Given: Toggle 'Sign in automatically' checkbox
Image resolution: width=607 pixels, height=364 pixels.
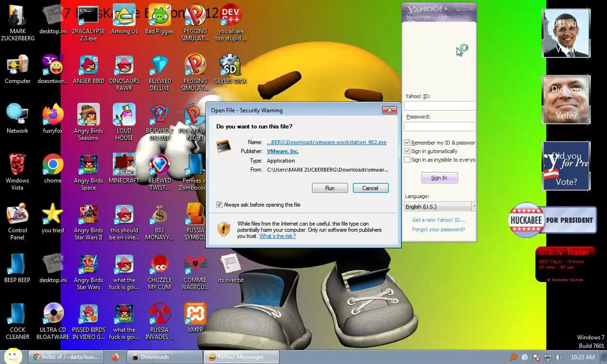Looking at the screenshot, I should [407, 151].
